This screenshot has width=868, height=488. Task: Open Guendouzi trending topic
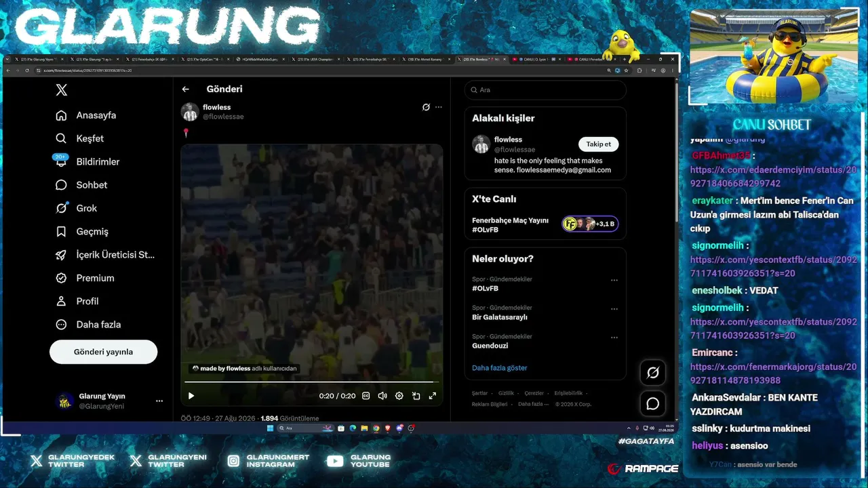click(x=490, y=346)
